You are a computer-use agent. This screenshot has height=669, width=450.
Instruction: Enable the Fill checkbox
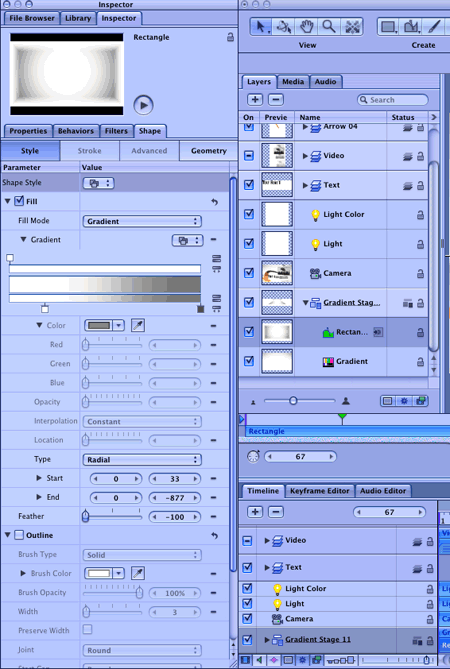[x=19, y=201]
